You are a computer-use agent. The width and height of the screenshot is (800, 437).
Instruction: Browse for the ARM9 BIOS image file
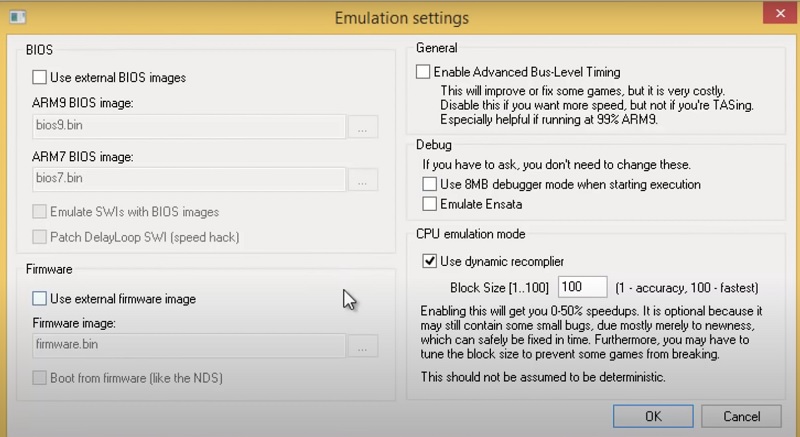tap(363, 126)
